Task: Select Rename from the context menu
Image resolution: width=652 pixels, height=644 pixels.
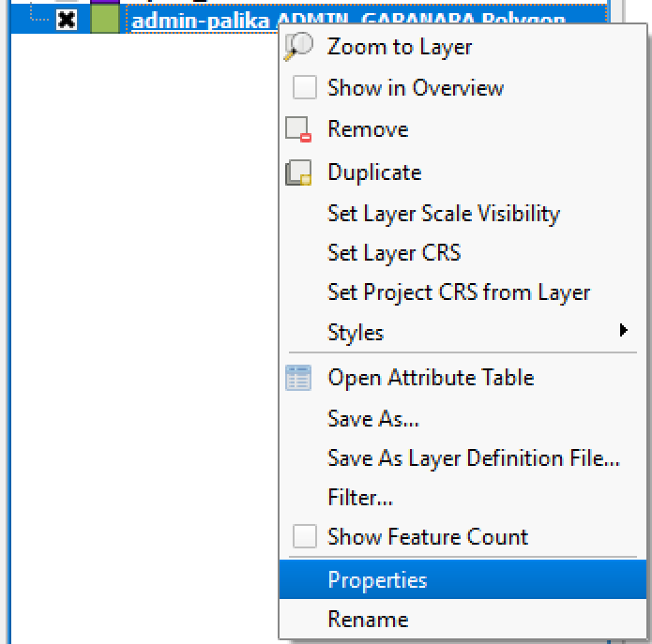Action: (368, 620)
